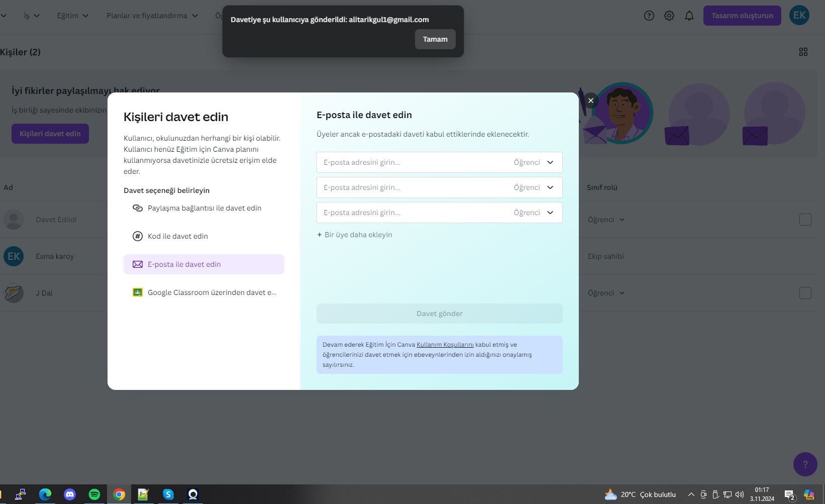Click Esma karoy name
825x504 pixels.
(x=55, y=256)
